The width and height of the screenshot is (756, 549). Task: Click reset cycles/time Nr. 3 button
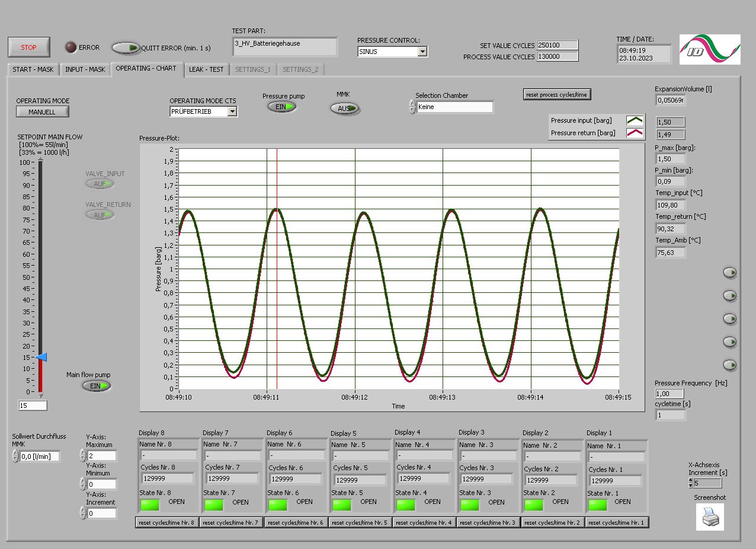pyautogui.click(x=488, y=523)
